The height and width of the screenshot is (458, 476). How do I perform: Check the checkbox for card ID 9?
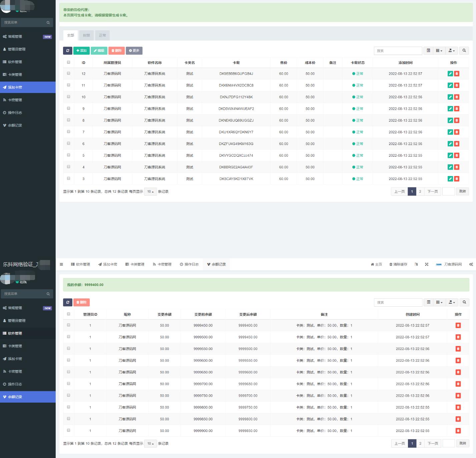click(x=69, y=108)
